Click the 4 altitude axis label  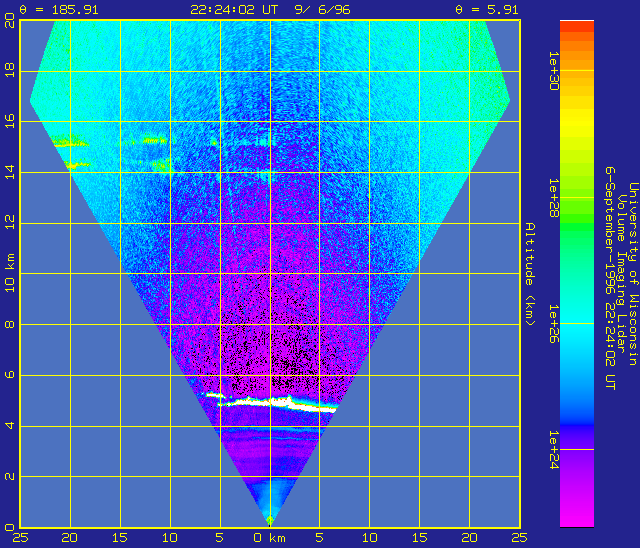coord(9,426)
